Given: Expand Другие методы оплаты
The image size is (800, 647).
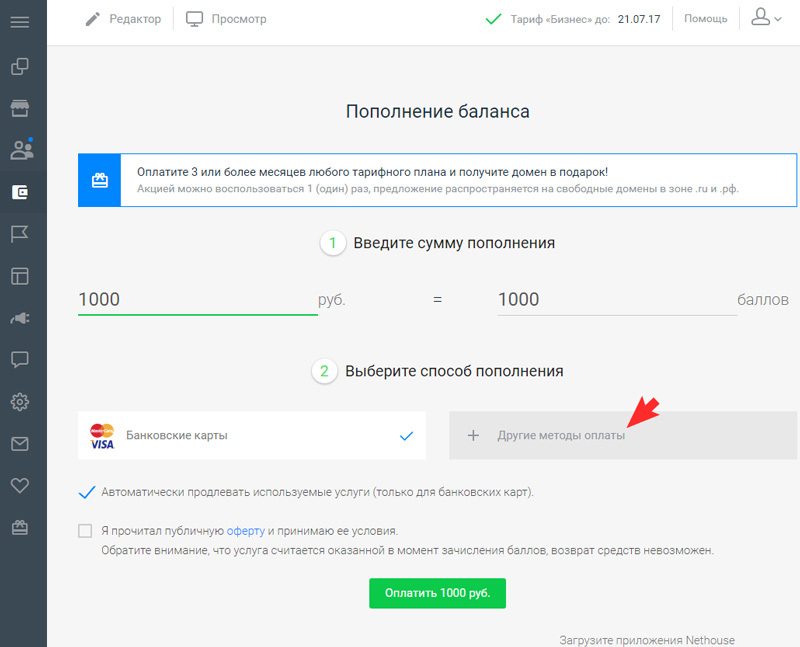Looking at the screenshot, I should 623,435.
